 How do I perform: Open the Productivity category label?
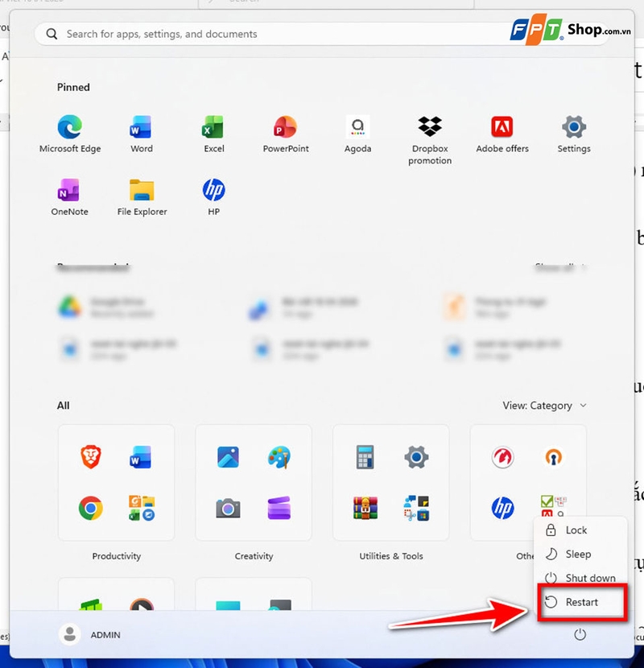pyautogui.click(x=117, y=556)
